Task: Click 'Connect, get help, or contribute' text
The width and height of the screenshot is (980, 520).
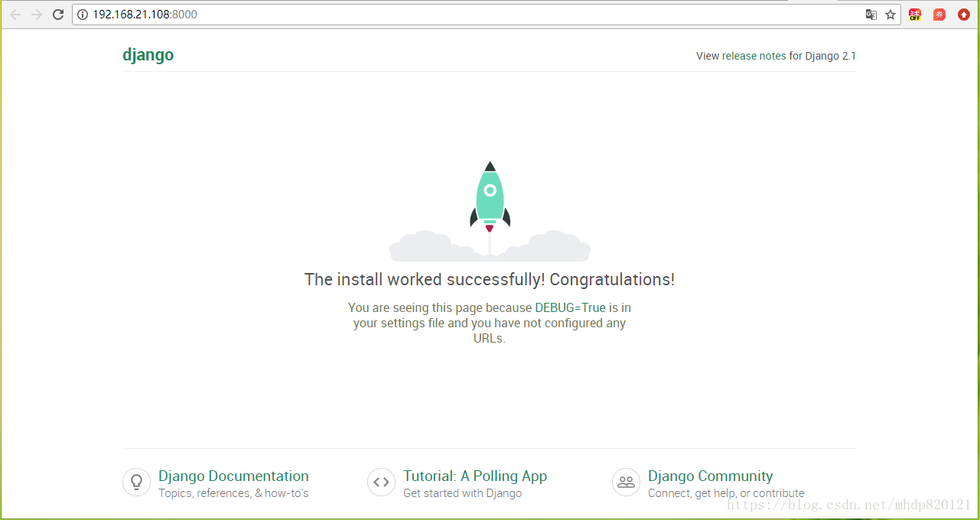Action: point(726,493)
